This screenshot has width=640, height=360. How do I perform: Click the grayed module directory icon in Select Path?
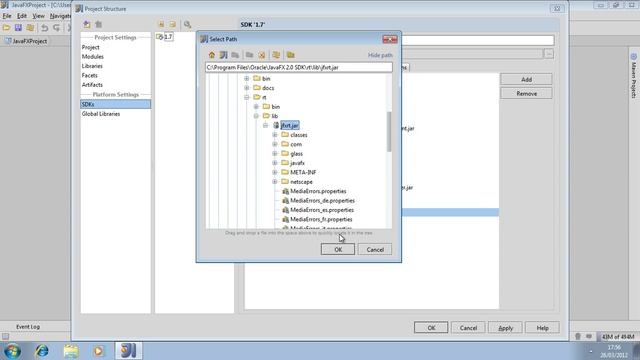(235, 55)
